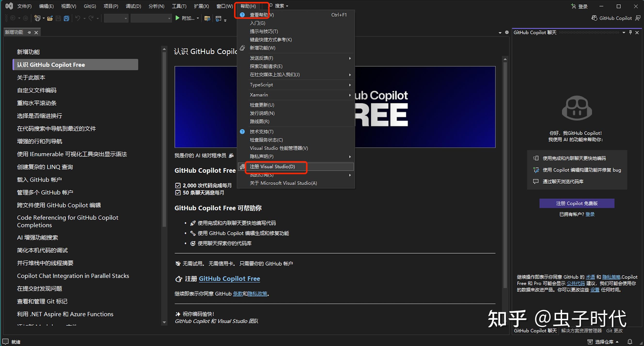Click 注册 Copilot 免费版 button

[x=576, y=203]
